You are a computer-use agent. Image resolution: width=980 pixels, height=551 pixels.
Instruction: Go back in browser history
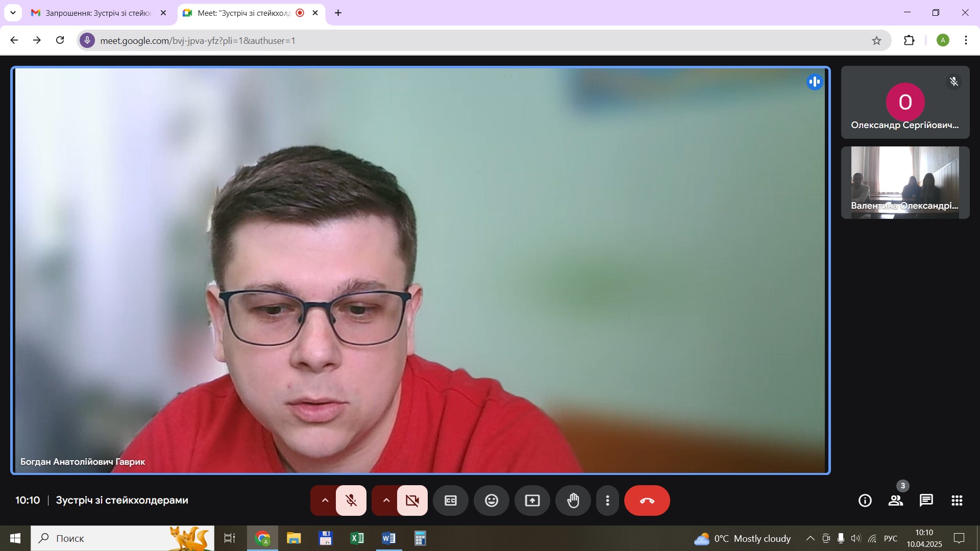pos(14,40)
